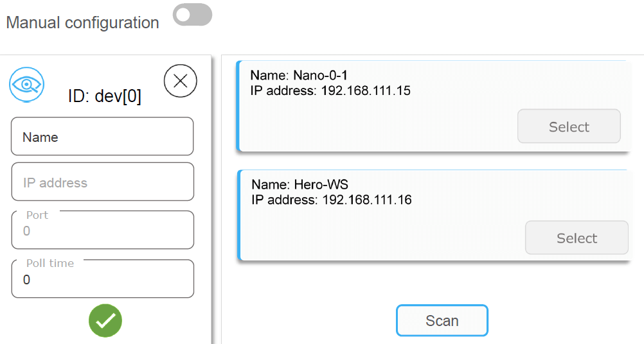
Task: Click the Manual configuration label text
Action: pos(82,22)
